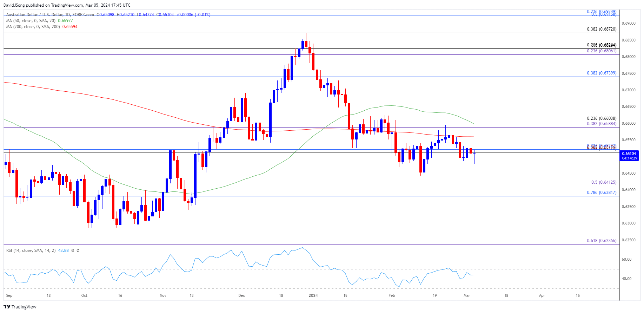Click the change value +0.00006 (+0.01%)
This screenshot has height=313, width=644.
tap(193, 15)
